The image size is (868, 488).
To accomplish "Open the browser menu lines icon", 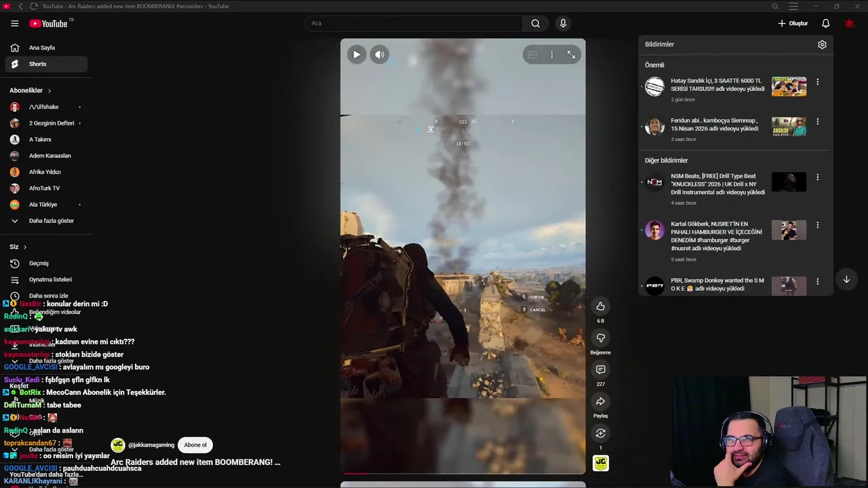I will (x=793, y=6).
